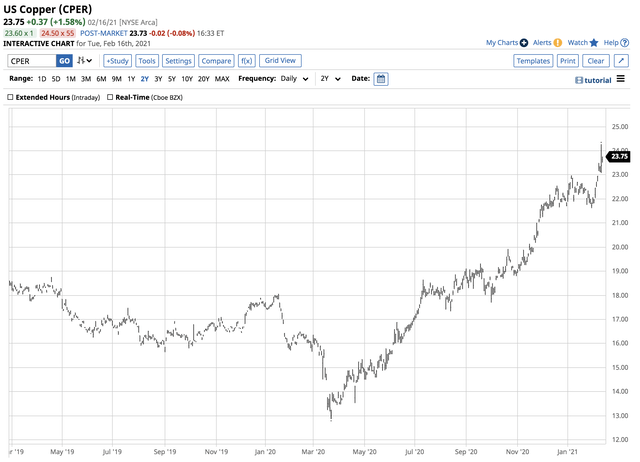The width and height of the screenshot is (640, 462).
Task: Open the Help link
Action: (x=611, y=42)
